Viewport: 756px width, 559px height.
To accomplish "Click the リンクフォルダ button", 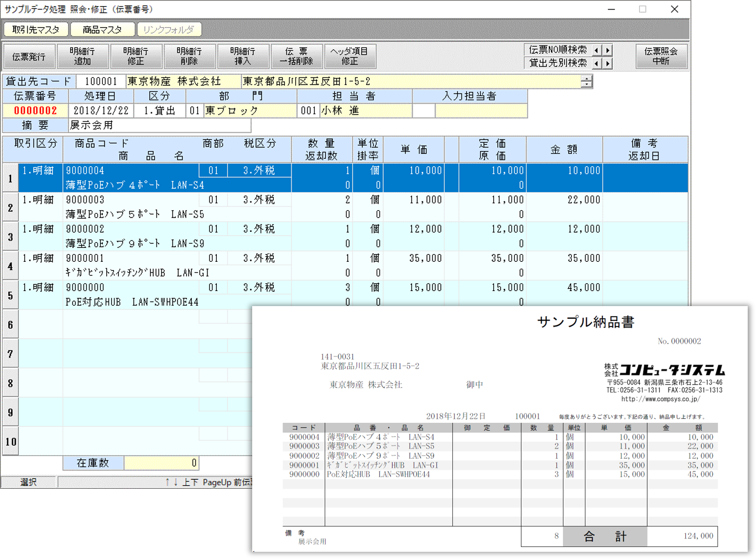I will pos(169,29).
